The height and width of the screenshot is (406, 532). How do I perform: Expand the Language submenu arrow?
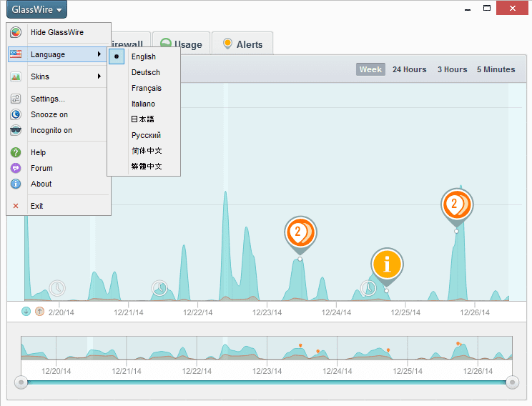(x=99, y=54)
